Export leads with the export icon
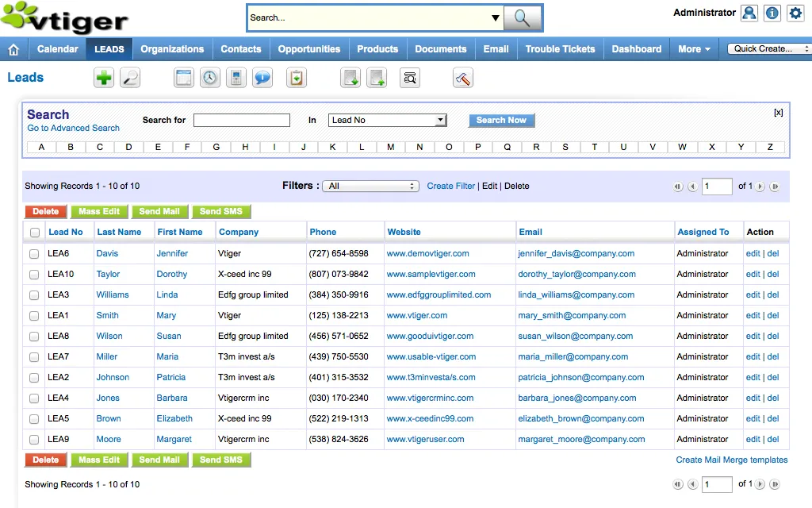Viewport: 812px width, 508px height. point(377,77)
